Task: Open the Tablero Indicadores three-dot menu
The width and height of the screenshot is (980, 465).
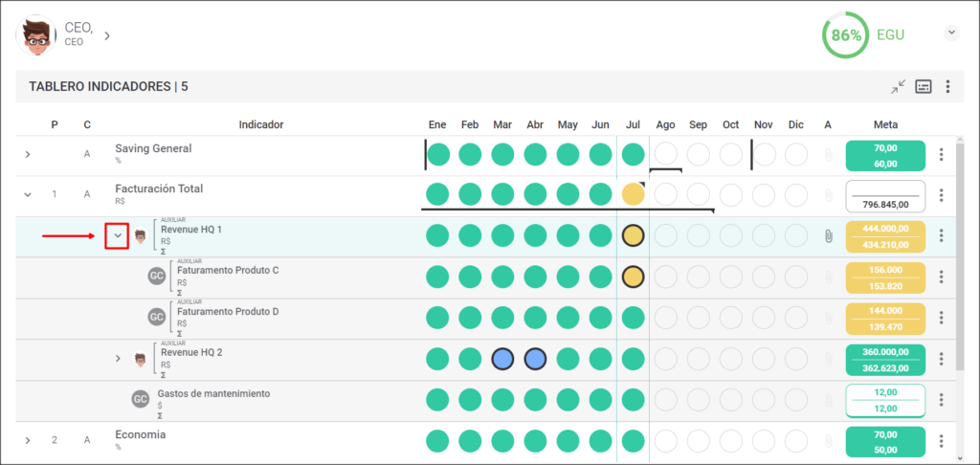Action: pos(947,87)
